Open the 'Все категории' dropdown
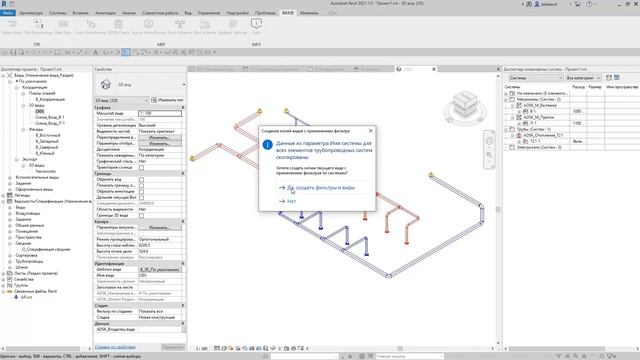Screen dimensions: 640x360 pos(583,78)
